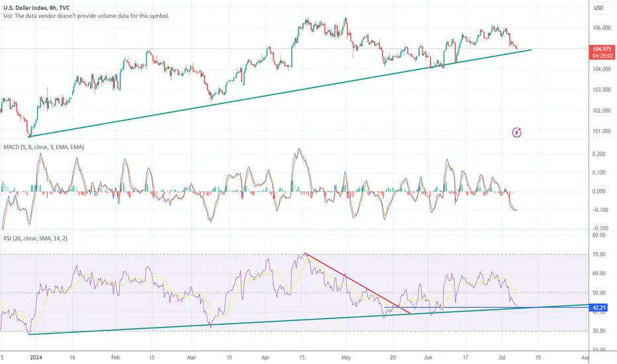Screen dimensions: 617x364
Task: Open the RSI (26, close, SMA, 14, 2) legend
Action: click(x=35, y=238)
